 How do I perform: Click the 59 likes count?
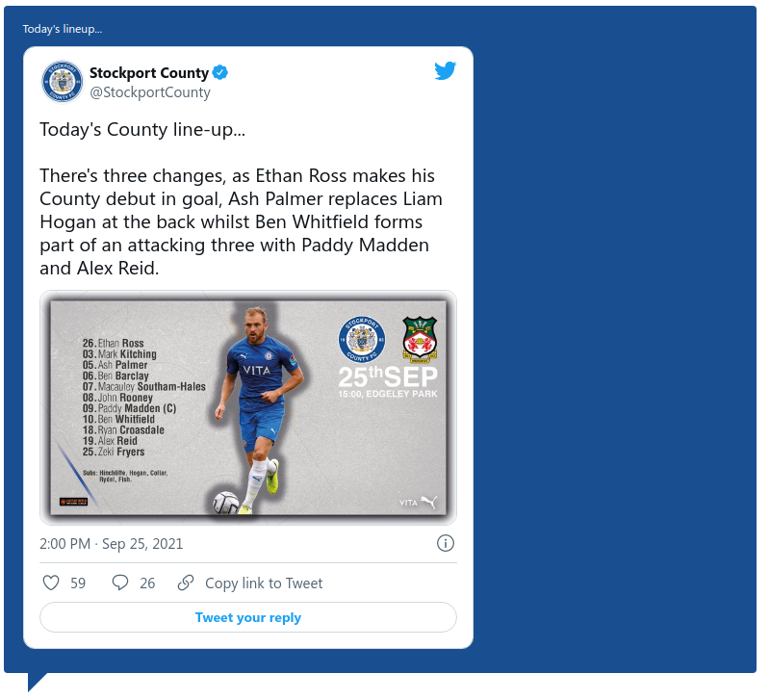pyautogui.click(x=78, y=583)
